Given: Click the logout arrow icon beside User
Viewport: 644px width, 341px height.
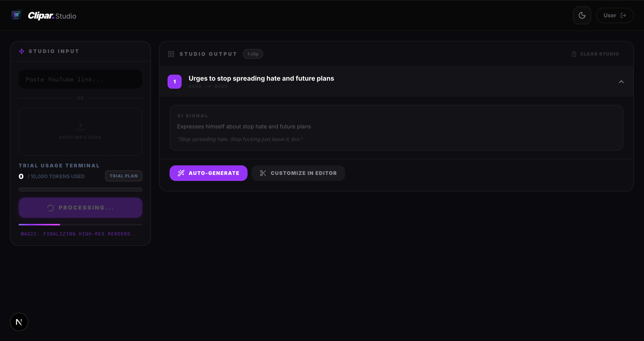Looking at the screenshot, I should 623,15.
